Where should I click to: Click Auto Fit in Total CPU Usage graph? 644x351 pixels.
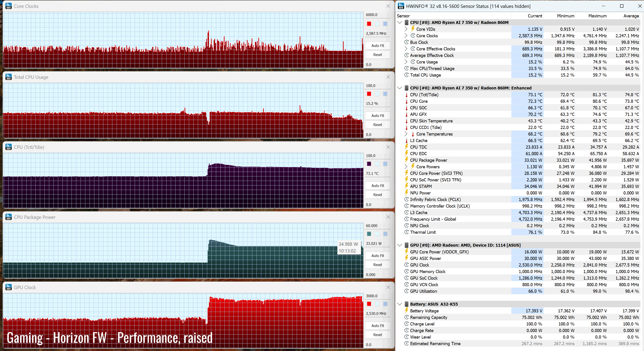click(378, 116)
